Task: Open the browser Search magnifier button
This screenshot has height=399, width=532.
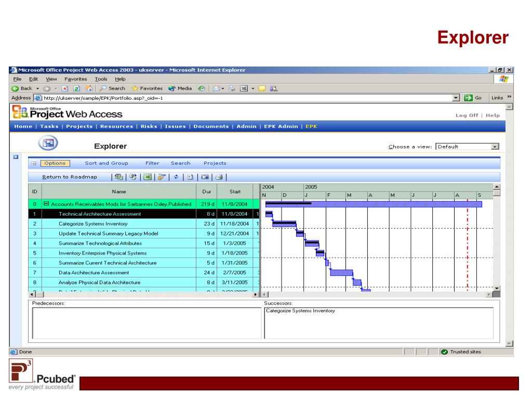Action: coord(112,88)
